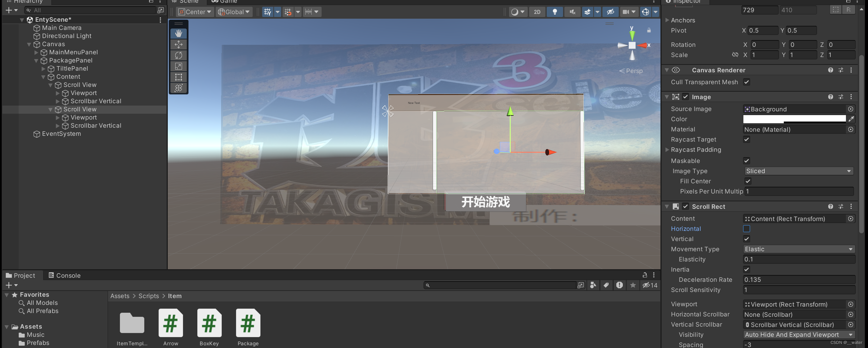The image size is (868, 348).
Task: Open EntyScene options kebab menu
Action: click(x=160, y=20)
